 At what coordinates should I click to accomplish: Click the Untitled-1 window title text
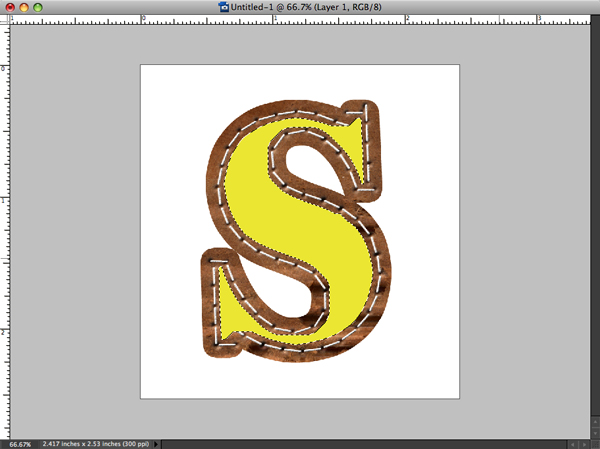(x=300, y=7)
